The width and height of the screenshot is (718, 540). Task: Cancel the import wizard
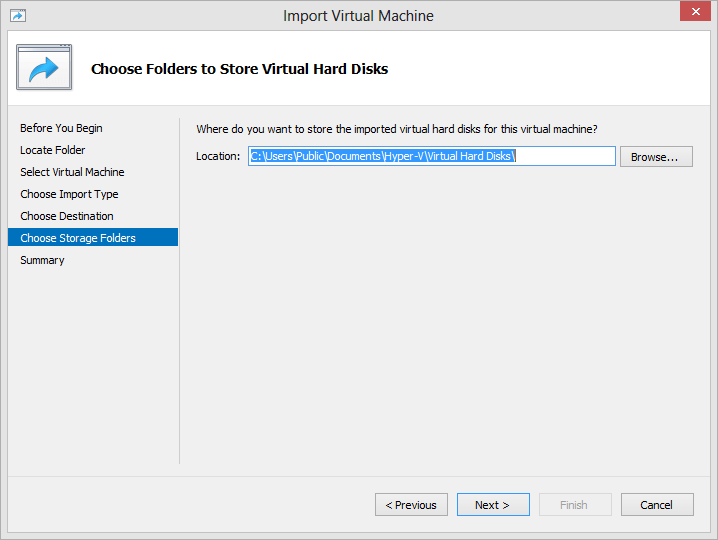pos(657,505)
